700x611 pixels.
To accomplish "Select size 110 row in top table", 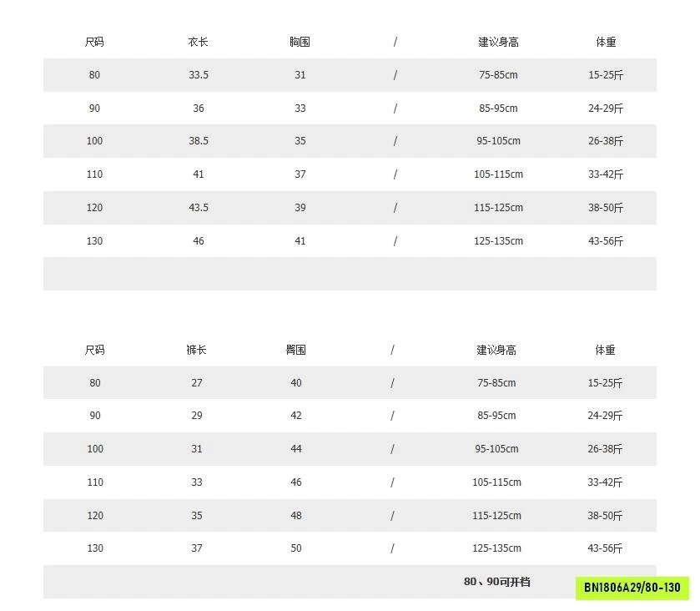I will pyautogui.click(x=350, y=174).
